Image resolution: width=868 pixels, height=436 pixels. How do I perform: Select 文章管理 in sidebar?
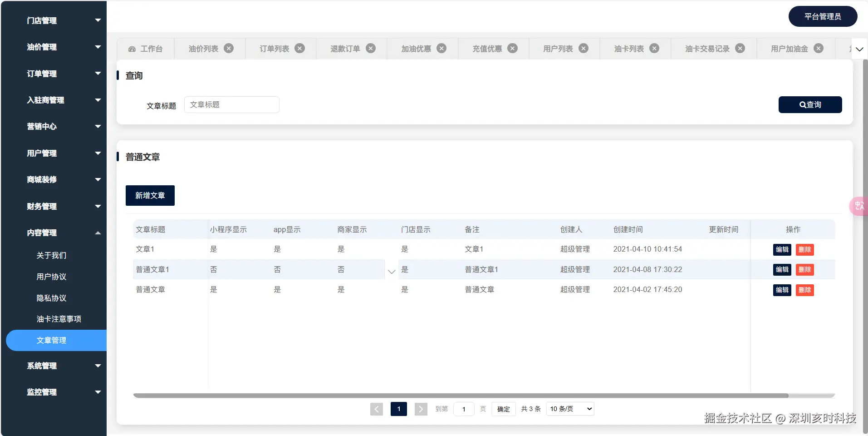(x=56, y=340)
